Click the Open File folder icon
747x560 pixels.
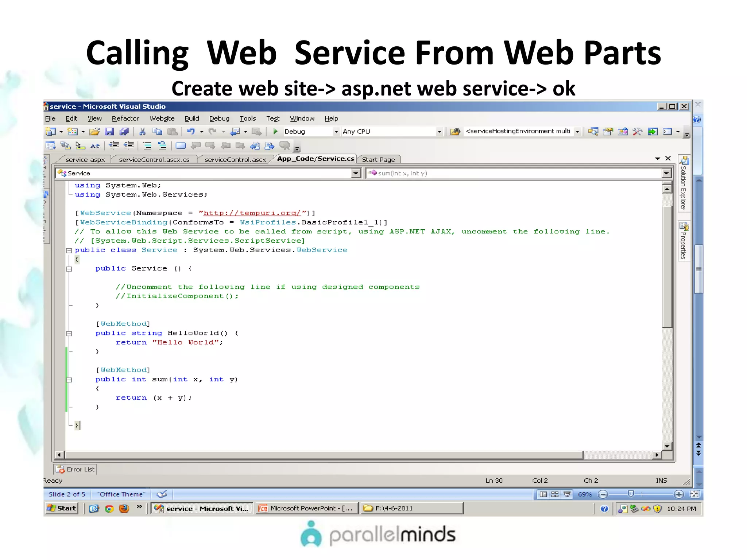(x=94, y=132)
